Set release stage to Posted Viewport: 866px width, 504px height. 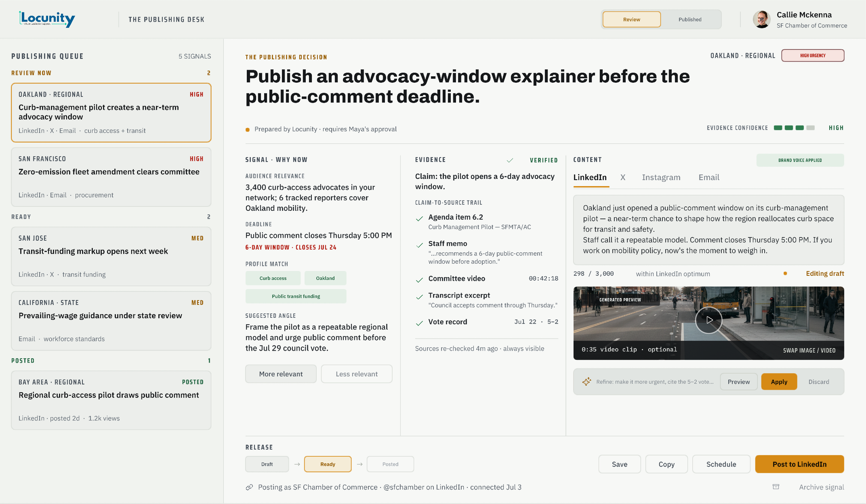pos(390,464)
